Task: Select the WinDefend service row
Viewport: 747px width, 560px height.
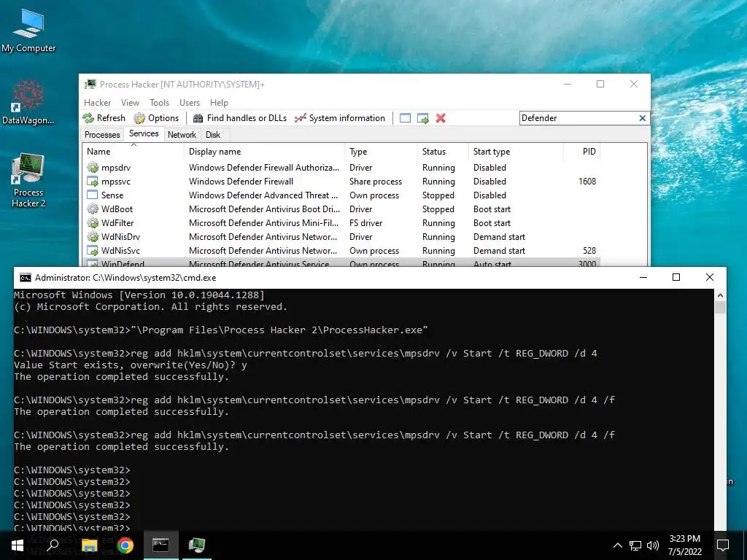Action: [341, 262]
